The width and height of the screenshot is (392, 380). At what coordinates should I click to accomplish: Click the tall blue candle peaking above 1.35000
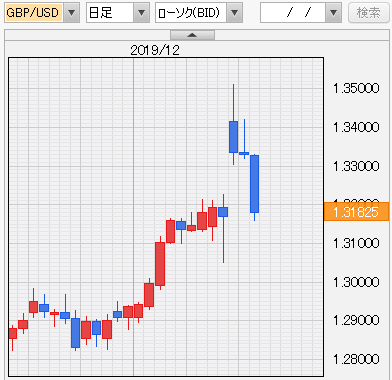coord(233,137)
